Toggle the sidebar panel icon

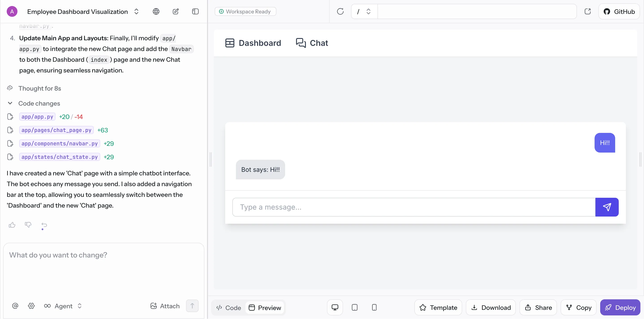point(195,11)
